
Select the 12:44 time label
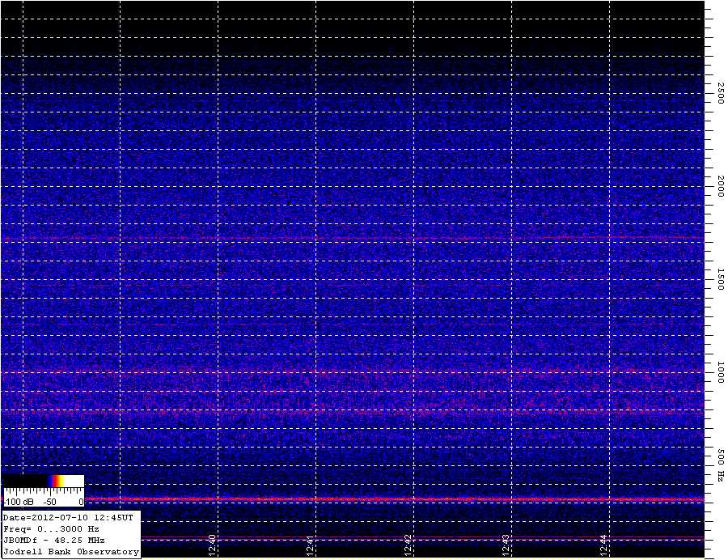tap(604, 545)
